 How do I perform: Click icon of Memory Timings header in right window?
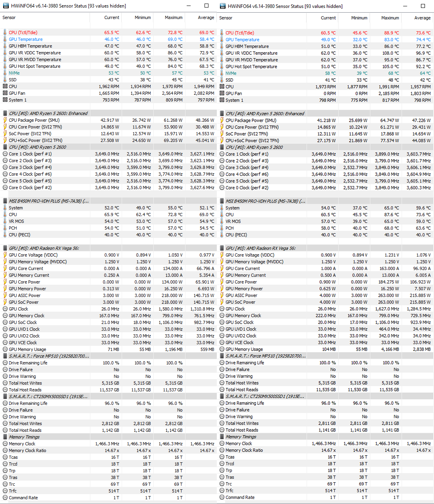tap(222, 437)
